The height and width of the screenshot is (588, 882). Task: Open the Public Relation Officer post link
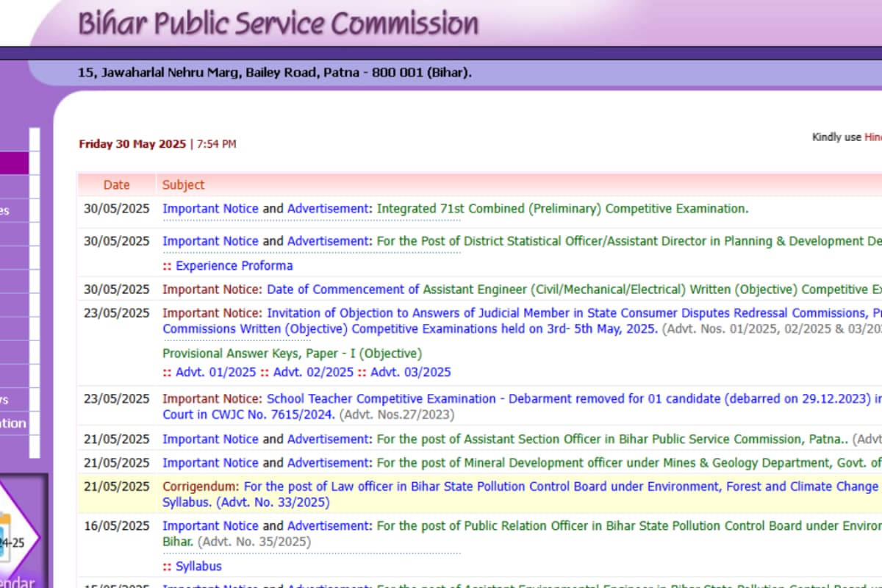tap(629, 526)
